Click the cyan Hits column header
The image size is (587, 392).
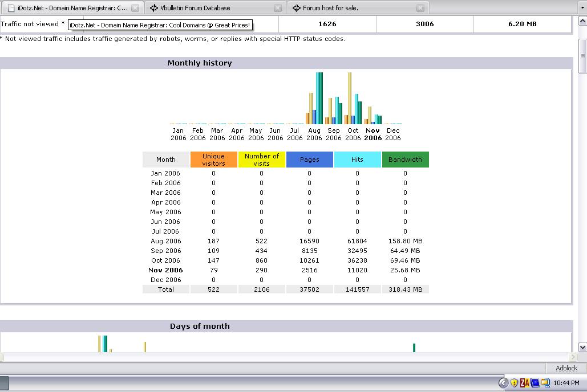357,160
